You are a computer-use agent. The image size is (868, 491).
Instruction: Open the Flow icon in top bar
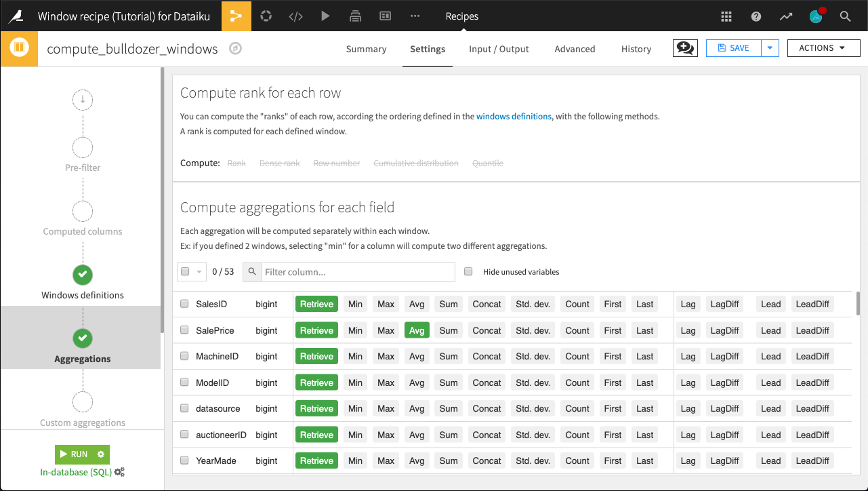236,16
